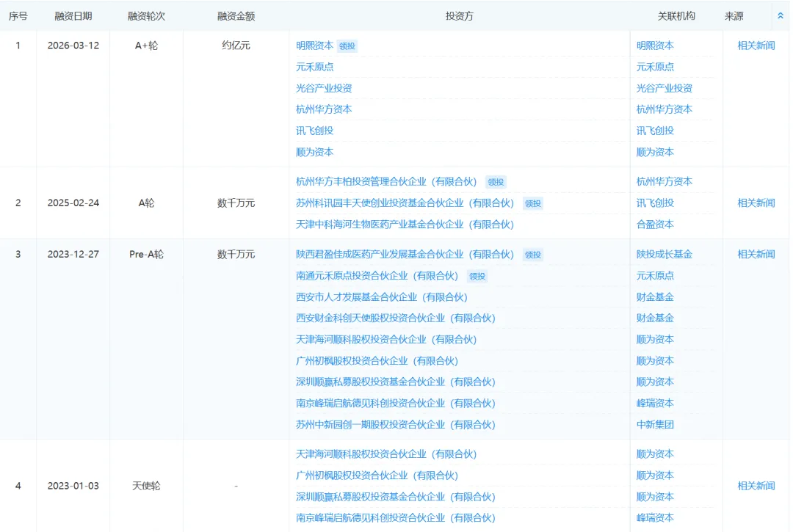Open investor 明熙资本 in the 投资方 column
Screen dimensions: 793x532
(x=314, y=45)
